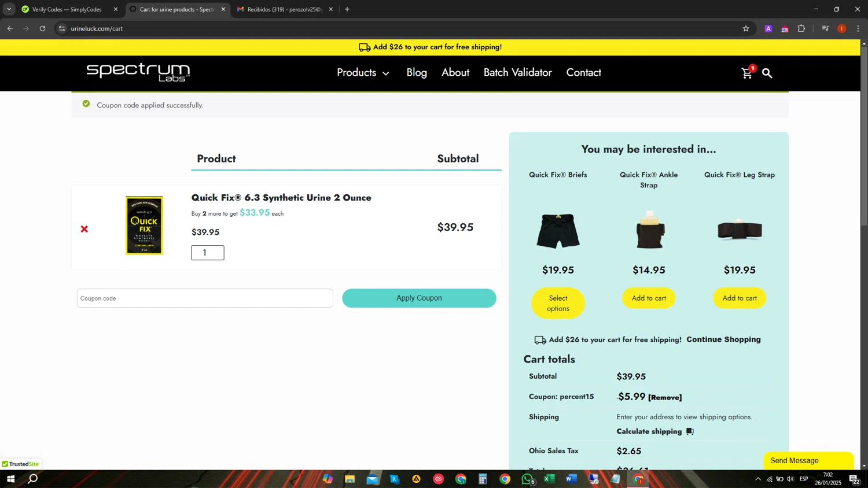Click the ESP input language indicator

click(x=804, y=479)
